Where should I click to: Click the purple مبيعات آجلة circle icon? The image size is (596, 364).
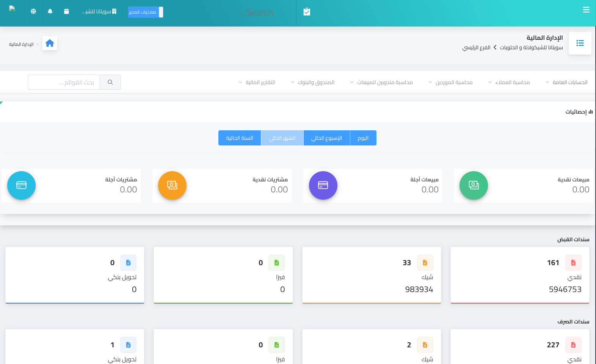point(323,185)
